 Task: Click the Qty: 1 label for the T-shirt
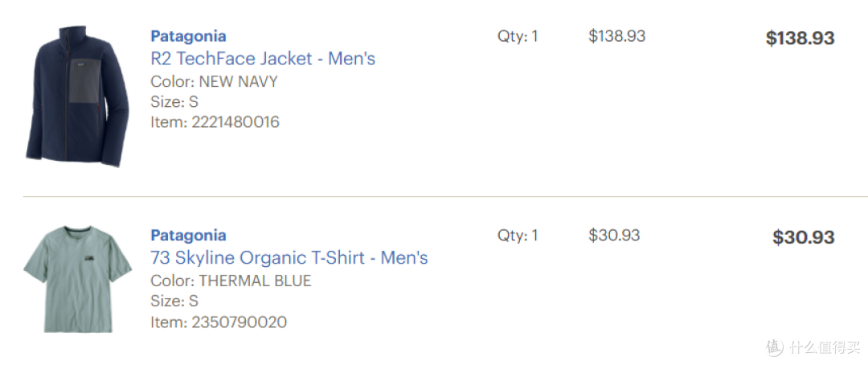(x=518, y=236)
